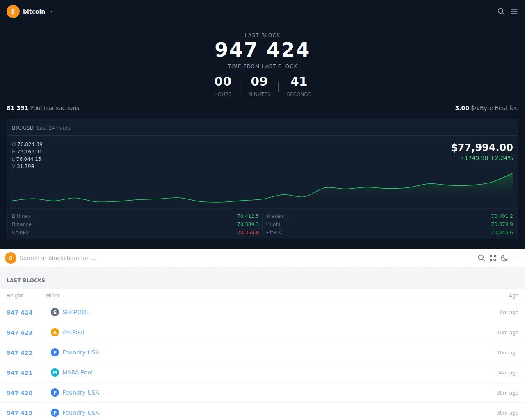Viewport: 525px width, 420px height.
Task: Expand the bitcoin network dropdown chevron
Action: pos(51,11)
